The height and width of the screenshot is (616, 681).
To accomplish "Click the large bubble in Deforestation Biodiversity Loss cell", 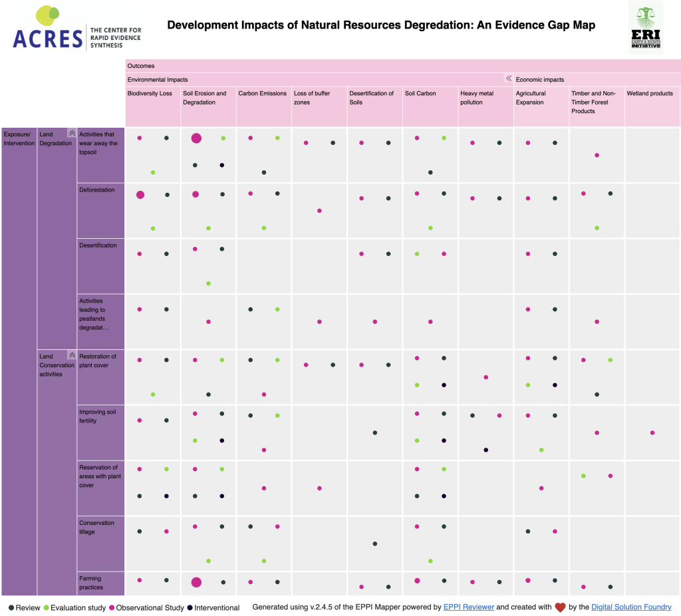I will (140, 195).
